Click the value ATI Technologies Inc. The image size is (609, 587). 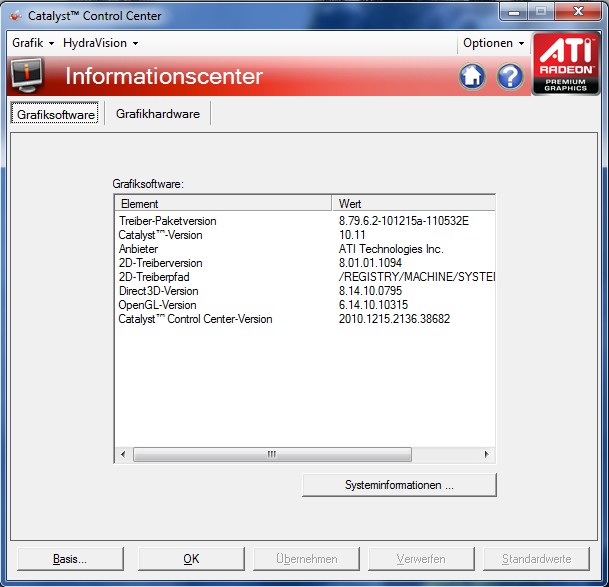pyautogui.click(x=391, y=249)
